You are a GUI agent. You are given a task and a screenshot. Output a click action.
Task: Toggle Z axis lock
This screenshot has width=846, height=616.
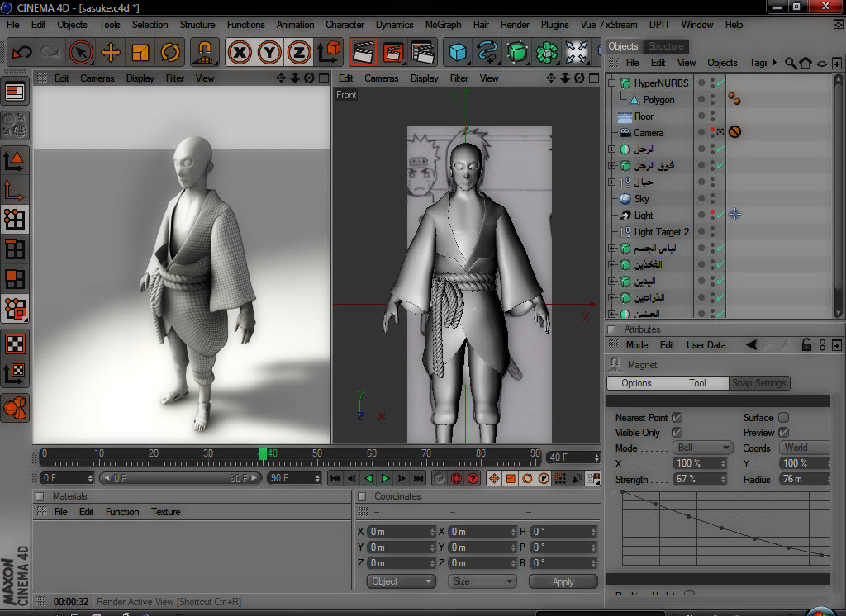point(299,52)
